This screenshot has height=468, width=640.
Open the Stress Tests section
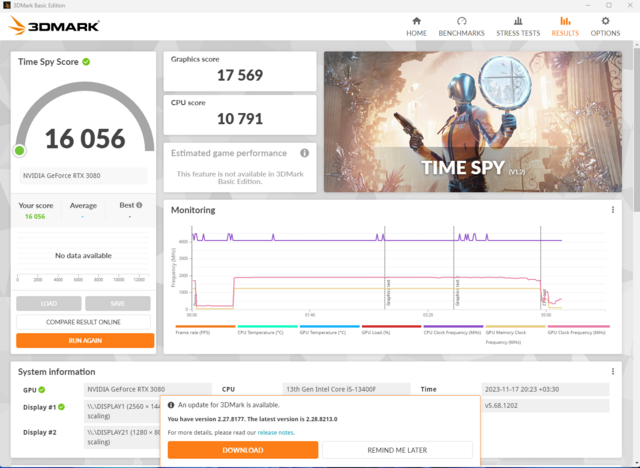[x=517, y=26]
